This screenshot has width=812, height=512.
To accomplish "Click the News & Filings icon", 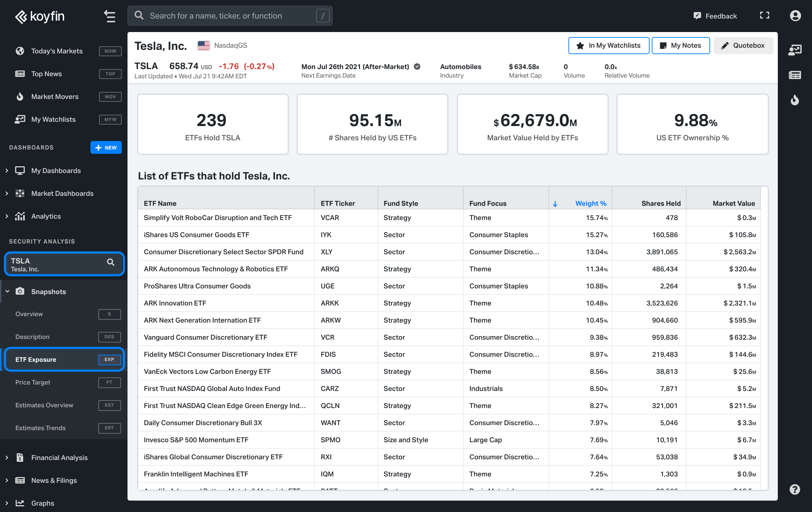I will 20,480.
